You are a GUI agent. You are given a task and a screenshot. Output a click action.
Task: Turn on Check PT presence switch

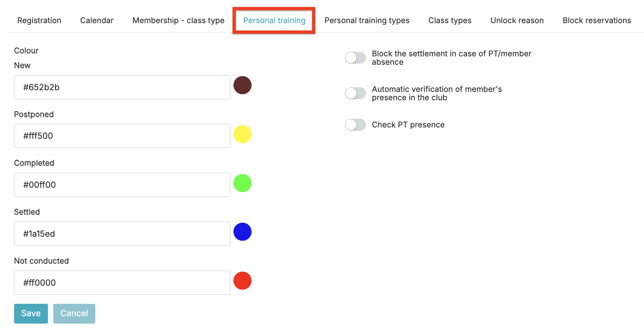click(355, 125)
